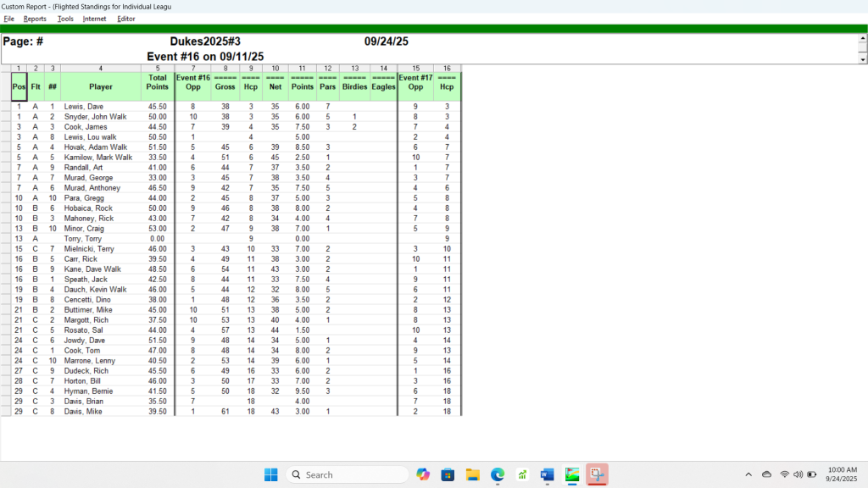868x488 pixels.
Task: Switch to Microsoft Word in the taskbar
Action: pos(547,474)
